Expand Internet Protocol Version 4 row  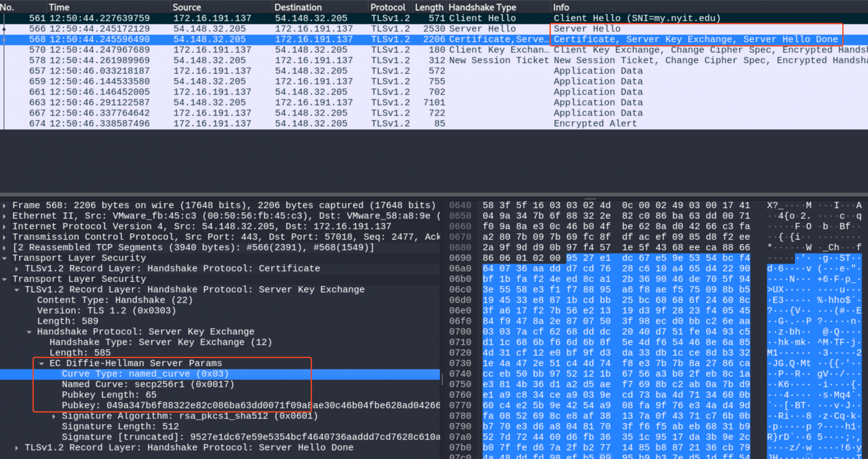point(4,226)
